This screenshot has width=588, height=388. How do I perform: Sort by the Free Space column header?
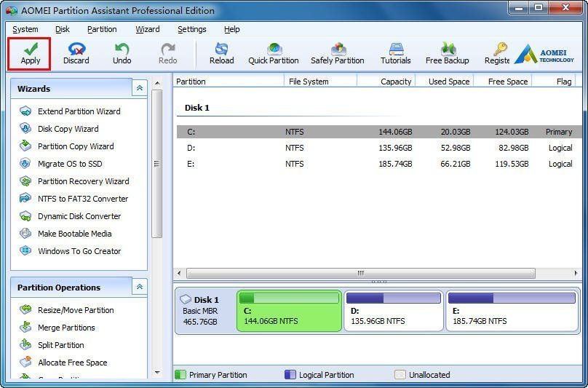(x=503, y=82)
